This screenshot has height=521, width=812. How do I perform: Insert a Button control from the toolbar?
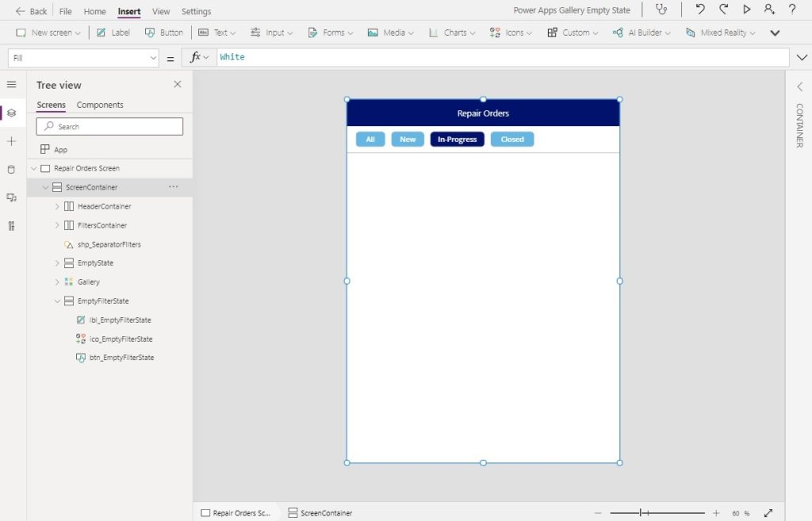(x=164, y=33)
